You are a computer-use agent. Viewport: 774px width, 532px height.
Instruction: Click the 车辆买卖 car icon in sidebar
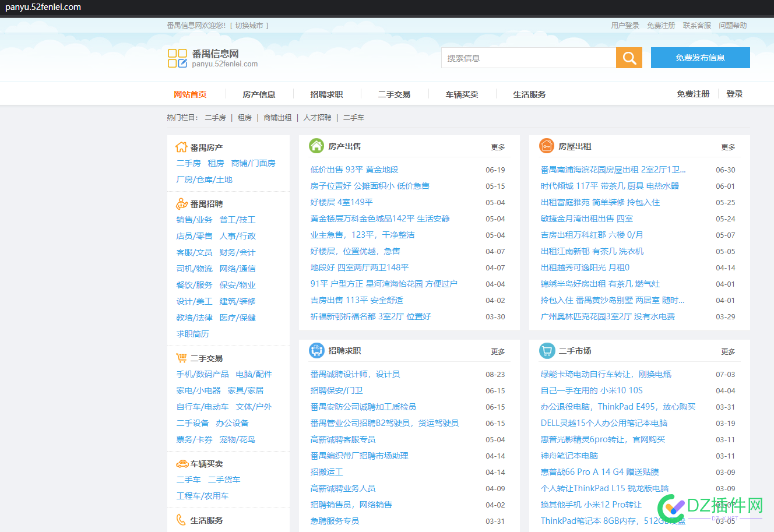(182, 464)
